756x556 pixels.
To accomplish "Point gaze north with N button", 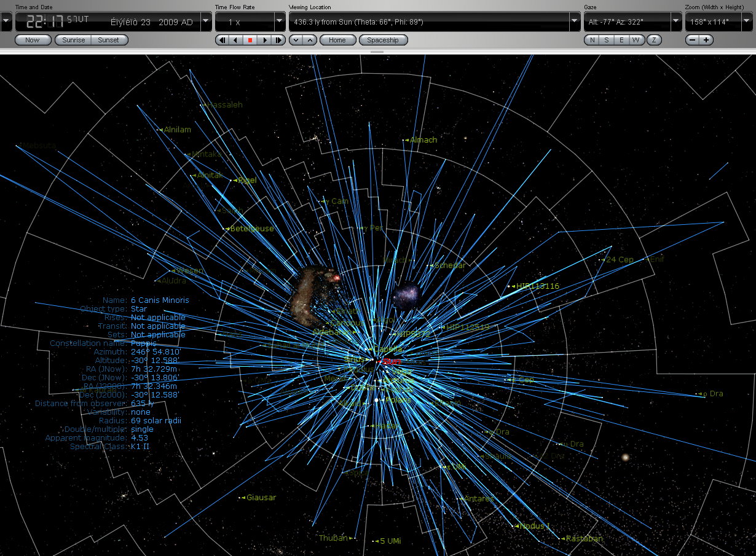I will point(591,40).
